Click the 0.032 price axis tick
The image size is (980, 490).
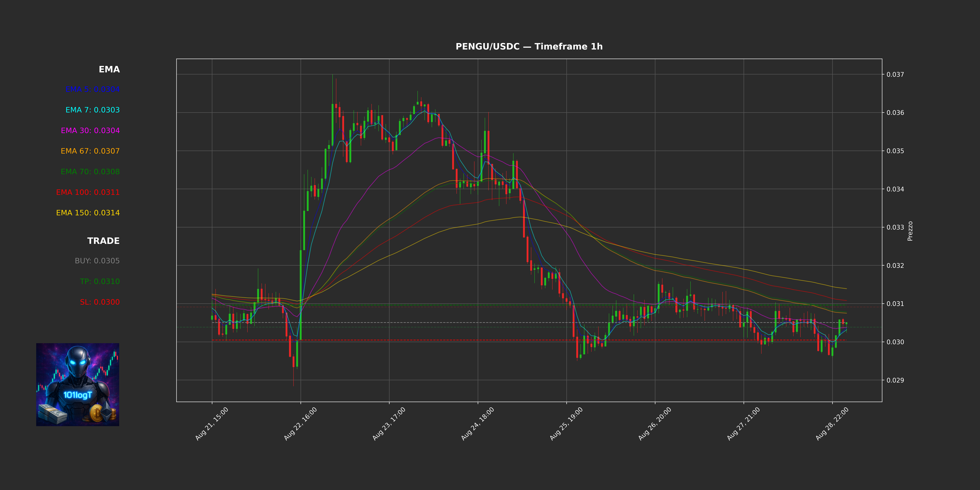895,266
